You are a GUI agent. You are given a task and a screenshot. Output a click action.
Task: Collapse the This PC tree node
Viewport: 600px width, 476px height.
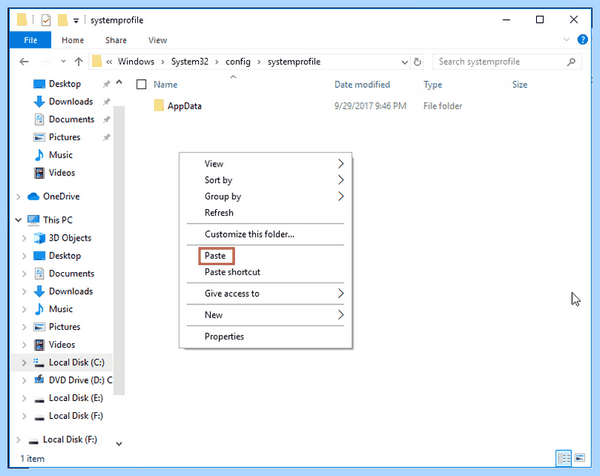pos(18,220)
